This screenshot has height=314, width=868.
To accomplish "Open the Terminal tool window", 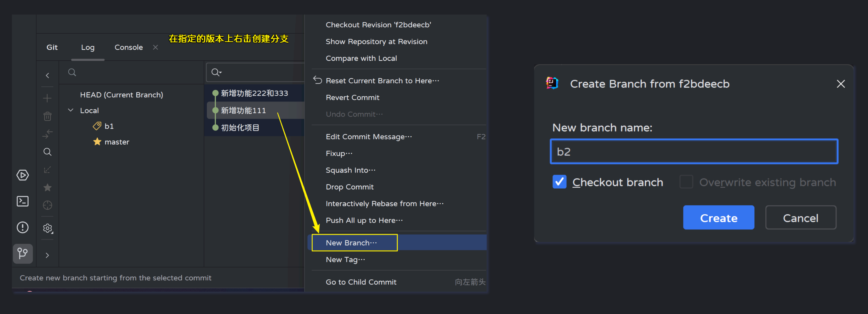I will pos(23,201).
